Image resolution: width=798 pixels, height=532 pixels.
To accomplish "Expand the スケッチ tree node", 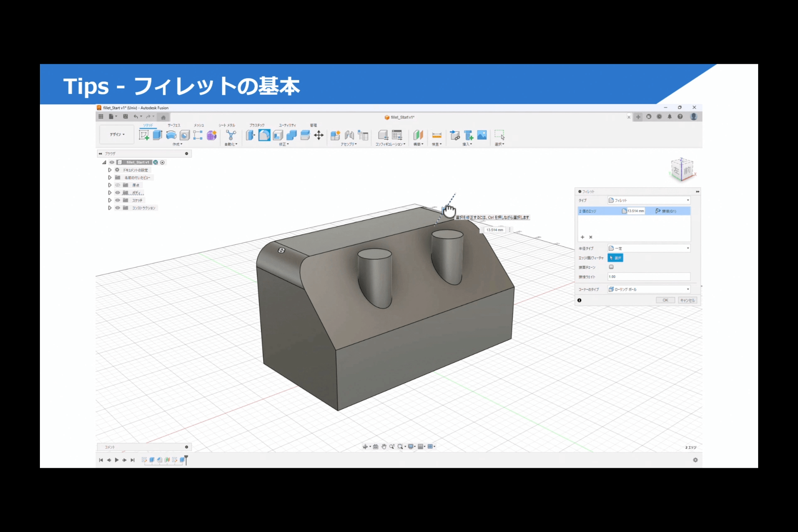I will 110,200.
